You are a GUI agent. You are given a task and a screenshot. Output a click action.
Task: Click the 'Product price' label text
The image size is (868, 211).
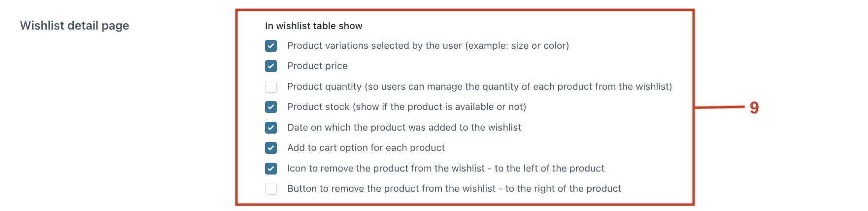pyautogui.click(x=317, y=66)
